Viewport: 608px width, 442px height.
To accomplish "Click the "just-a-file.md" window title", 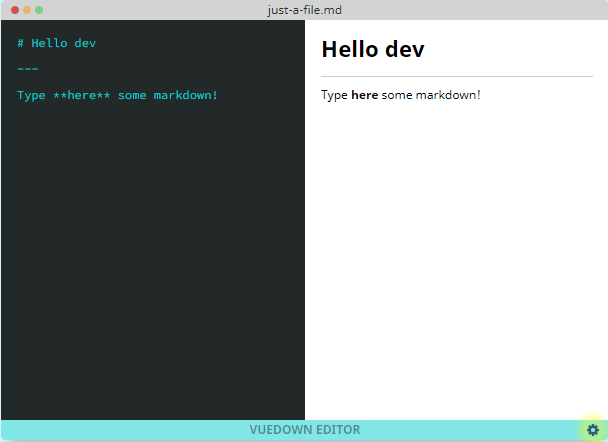I will coord(304,10).
